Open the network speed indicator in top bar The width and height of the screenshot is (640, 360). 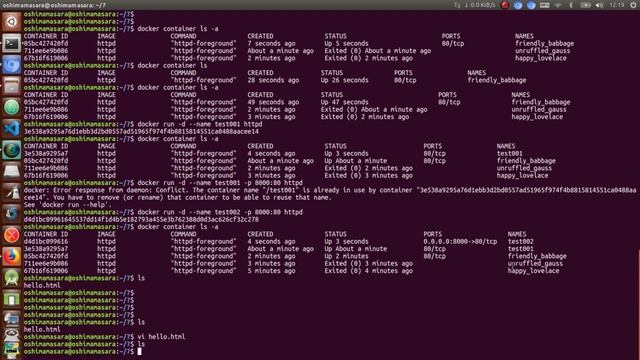(x=475, y=5)
